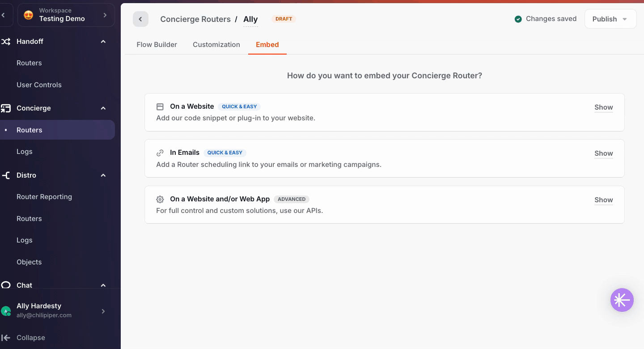Image resolution: width=644 pixels, height=349 pixels.
Task: Click the link icon beside In Emails
Action: pyautogui.click(x=160, y=153)
